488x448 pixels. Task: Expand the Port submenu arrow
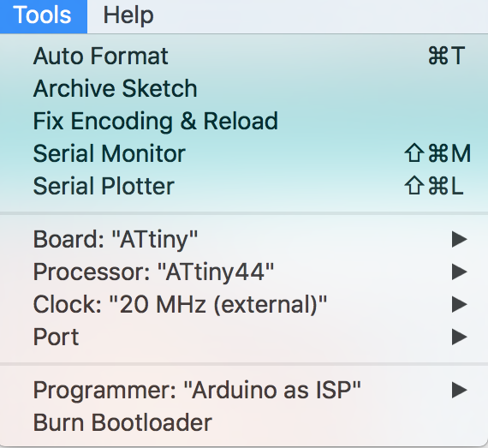point(459,337)
